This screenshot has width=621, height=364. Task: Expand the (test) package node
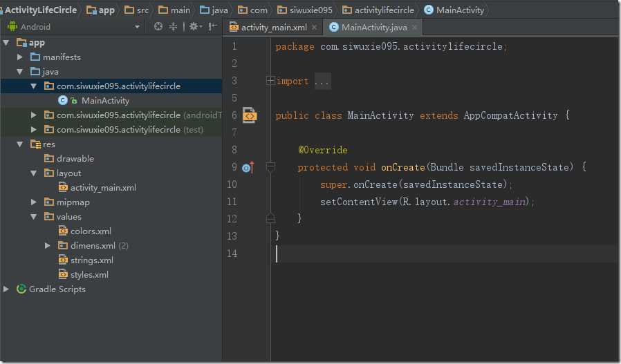pos(34,129)
